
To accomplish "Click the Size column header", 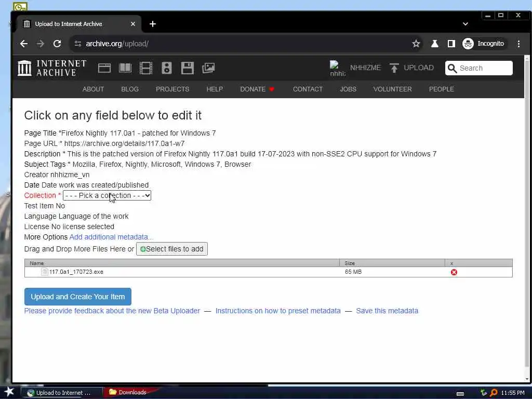I will pos(392,263).
